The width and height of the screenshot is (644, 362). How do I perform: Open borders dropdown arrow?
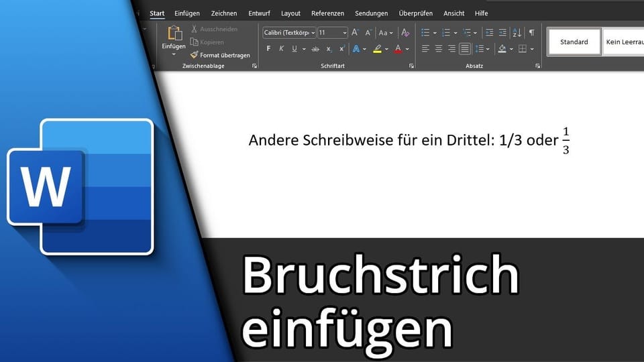click(x=532, y=49)
